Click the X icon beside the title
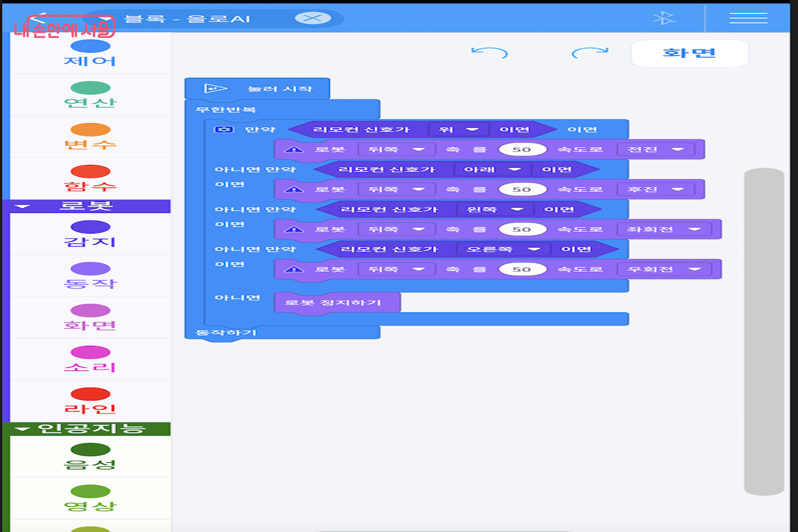The image size is (798, 532). tap(313, 18)
